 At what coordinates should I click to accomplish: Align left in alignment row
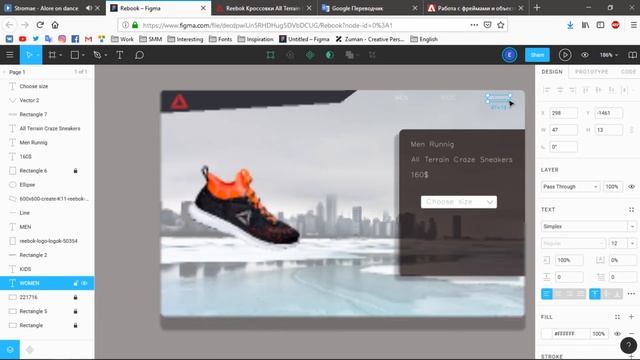click(547, 90)
